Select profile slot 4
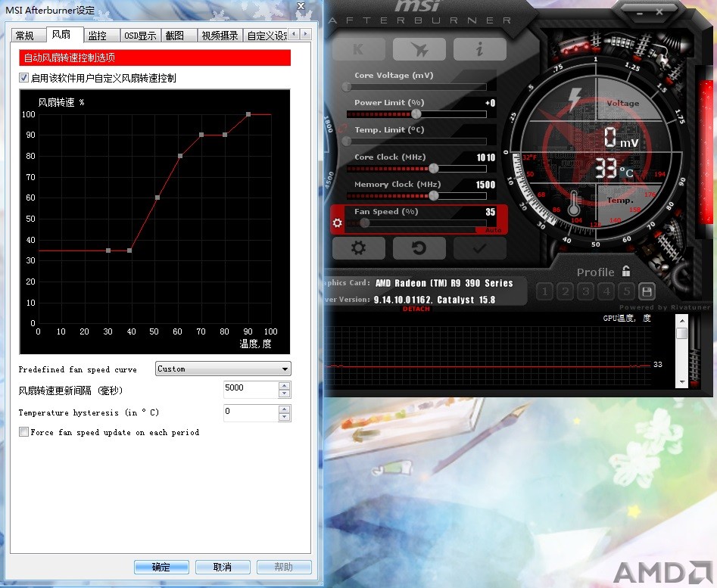 (x=606, y=291)
